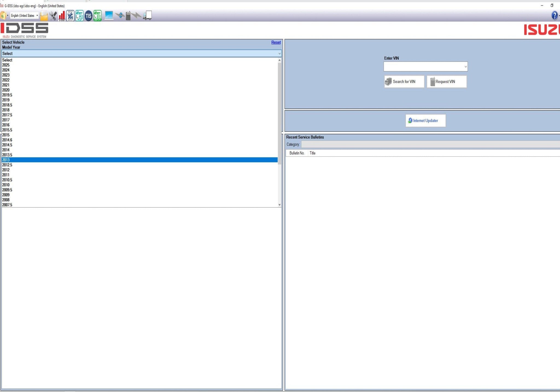Click the truck icon in toolbar
560x392 pixels.
pos(148,15)
